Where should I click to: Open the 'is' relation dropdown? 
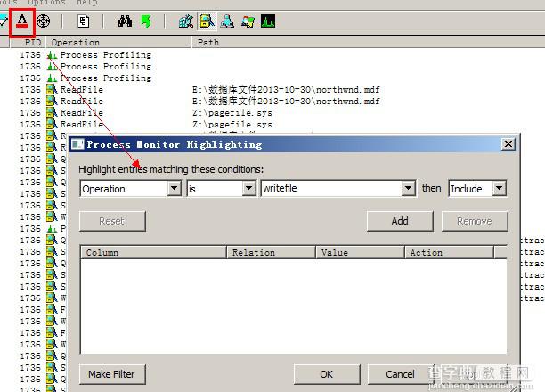248,189
